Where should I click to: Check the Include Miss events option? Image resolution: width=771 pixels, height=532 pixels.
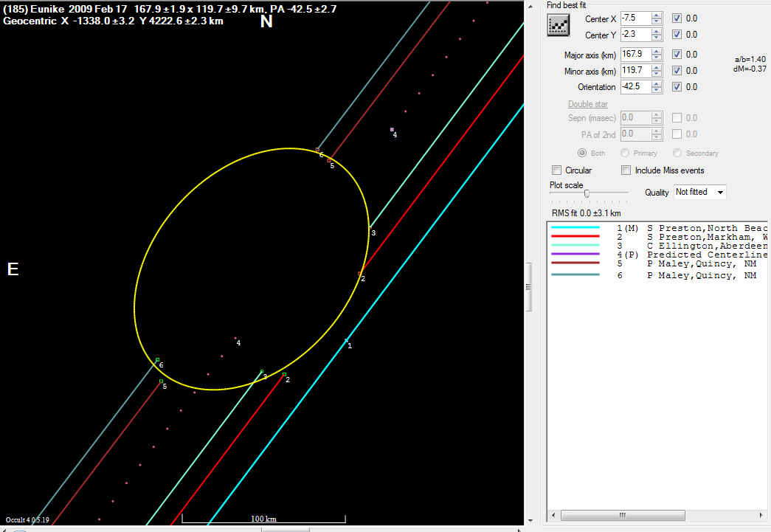(626, 170)
